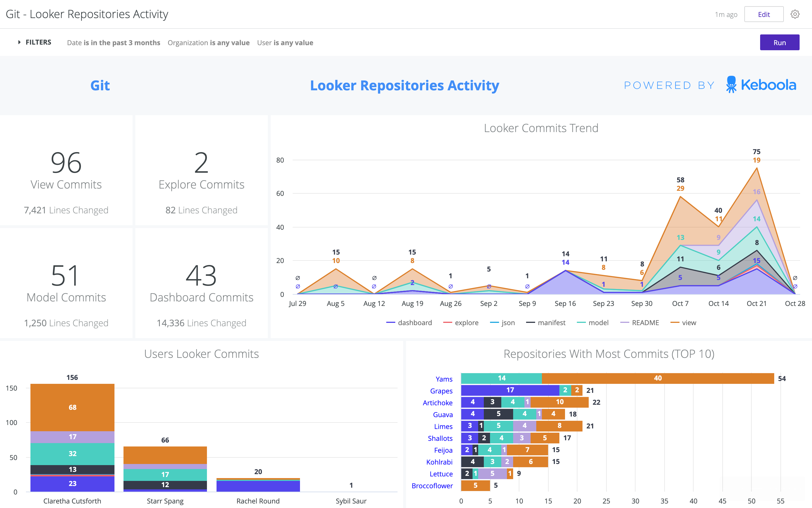Toggle the README series in legend
The width and height of the screenshot is (812, 508).
point(639,323)
